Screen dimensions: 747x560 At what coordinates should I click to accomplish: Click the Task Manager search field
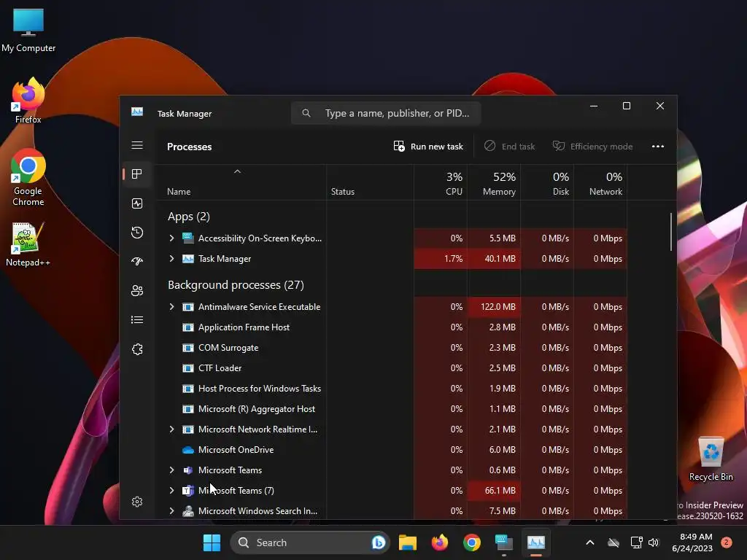[386, 113]
